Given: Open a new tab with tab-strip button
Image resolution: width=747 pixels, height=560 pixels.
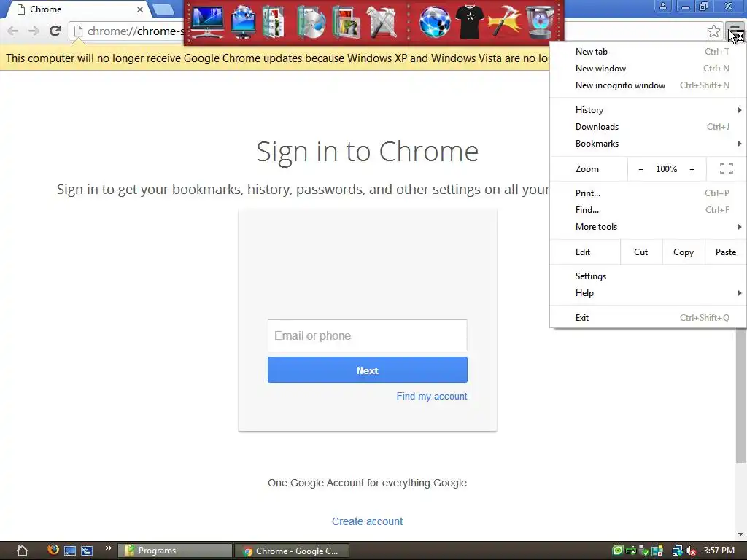Looking at the screenshot, I should pyautogui.click(x=163, y=9).
